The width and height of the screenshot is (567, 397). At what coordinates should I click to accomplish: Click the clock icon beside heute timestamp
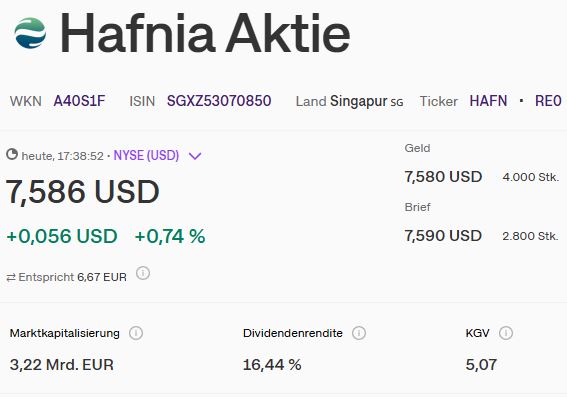coord(12,154)
